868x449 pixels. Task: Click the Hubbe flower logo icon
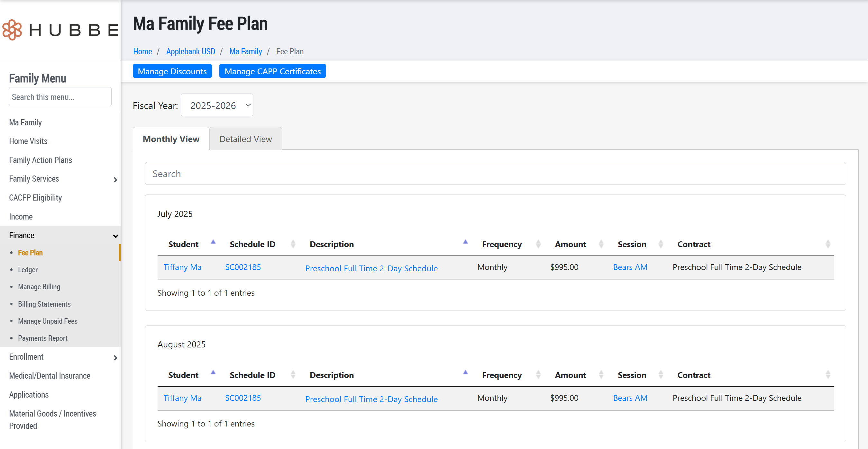(x=12, y=30)
